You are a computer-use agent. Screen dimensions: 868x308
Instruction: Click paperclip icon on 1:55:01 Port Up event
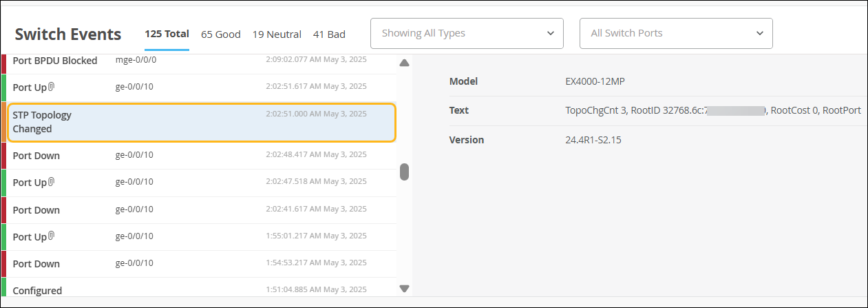click(51, 236)
